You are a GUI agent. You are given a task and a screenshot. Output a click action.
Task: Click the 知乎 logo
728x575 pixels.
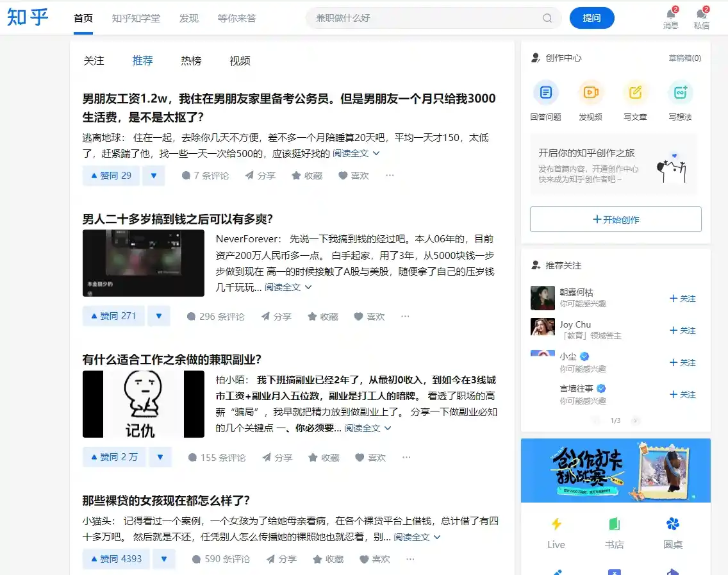coord(28,18)
